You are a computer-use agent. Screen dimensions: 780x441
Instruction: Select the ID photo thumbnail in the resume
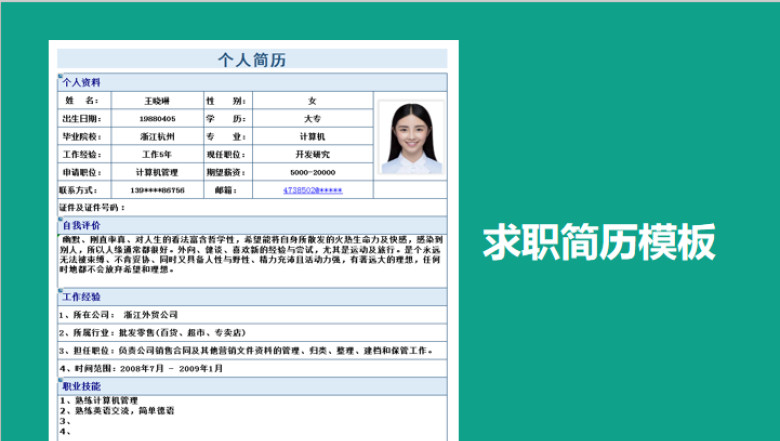pos(411,137)
